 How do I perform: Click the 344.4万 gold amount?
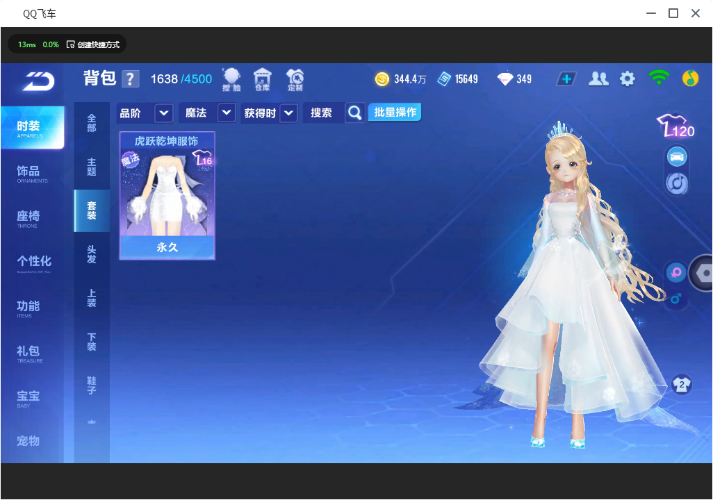pos(410,79)
